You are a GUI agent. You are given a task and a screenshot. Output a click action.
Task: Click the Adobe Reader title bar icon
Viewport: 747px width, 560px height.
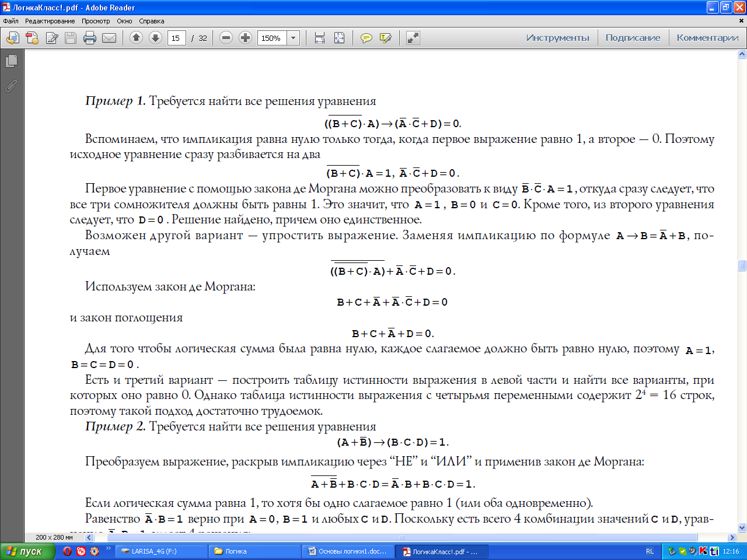[6, 8]
